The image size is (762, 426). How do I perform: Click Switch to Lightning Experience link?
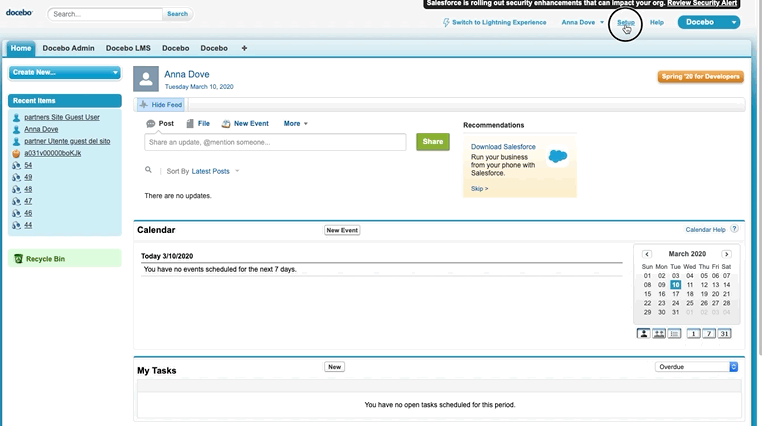point(499,22)
